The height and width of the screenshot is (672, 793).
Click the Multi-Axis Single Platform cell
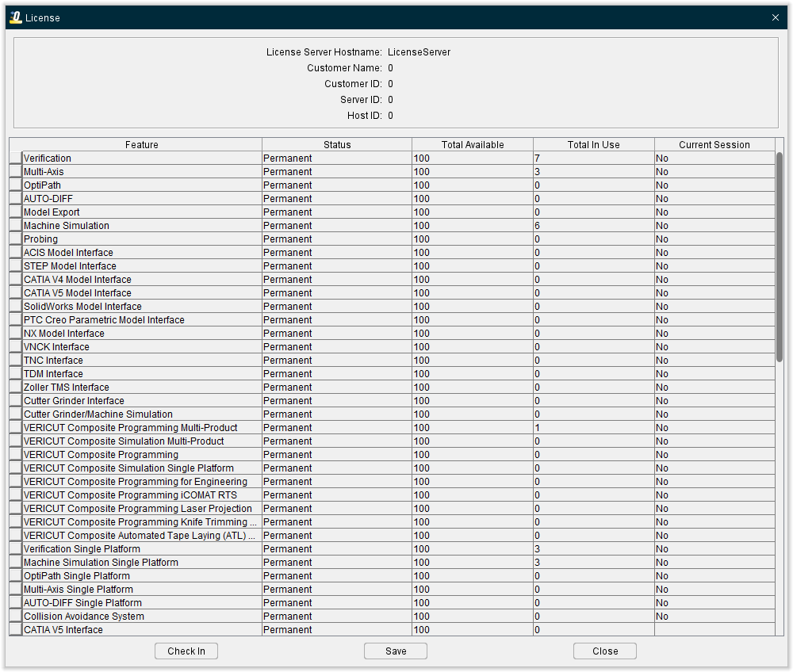[x=142, y=589]
